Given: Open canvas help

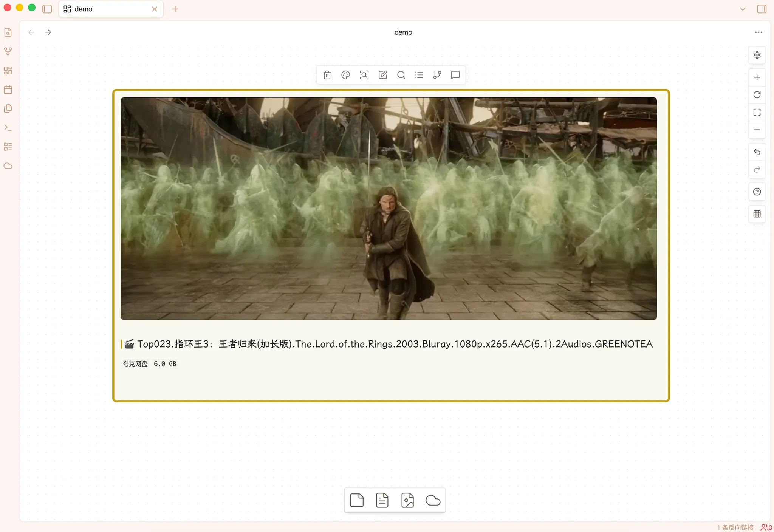Looking at the screenshot, I should pos(757,192).
